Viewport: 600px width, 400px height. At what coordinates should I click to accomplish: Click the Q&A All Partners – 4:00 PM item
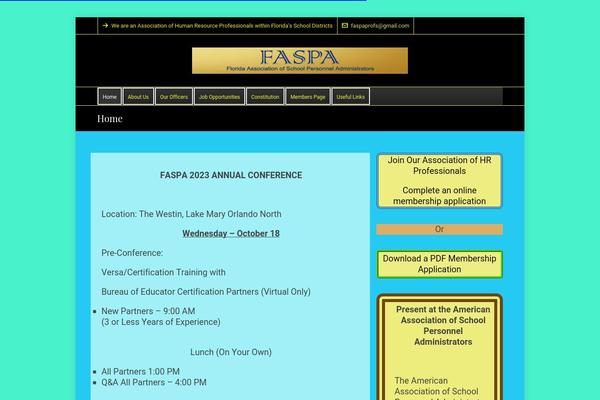pos(153,382)
